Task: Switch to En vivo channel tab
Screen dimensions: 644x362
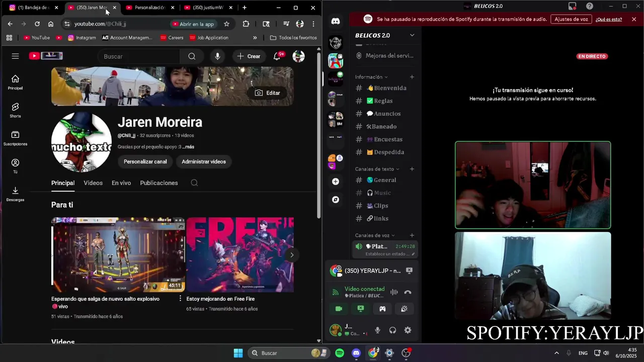Action: [121, 183]
